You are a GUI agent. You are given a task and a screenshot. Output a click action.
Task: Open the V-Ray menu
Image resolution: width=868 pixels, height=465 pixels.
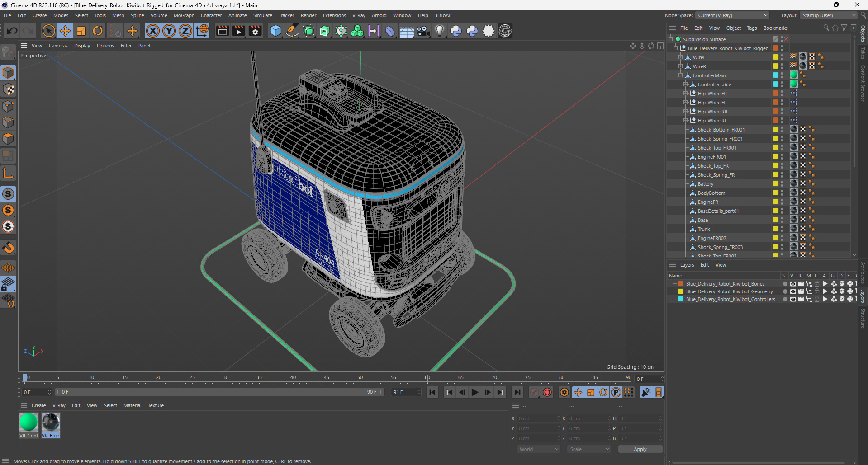[359, 15]
